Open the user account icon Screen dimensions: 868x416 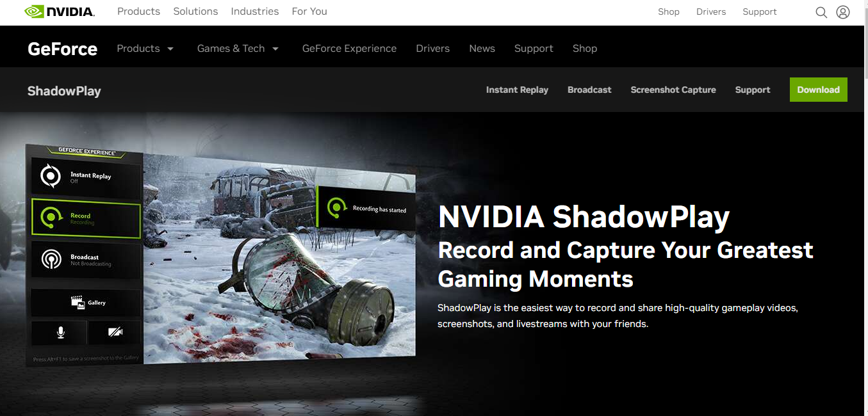[x=843, y=12]
